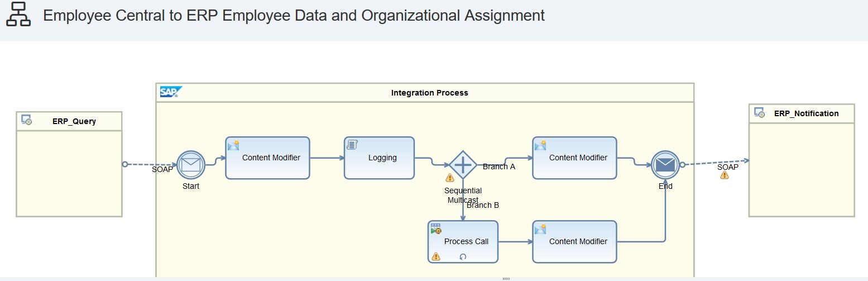Select the Content Modifier after Process Call
This screenshot has width=868, height=281.
(x=574, y=242)
